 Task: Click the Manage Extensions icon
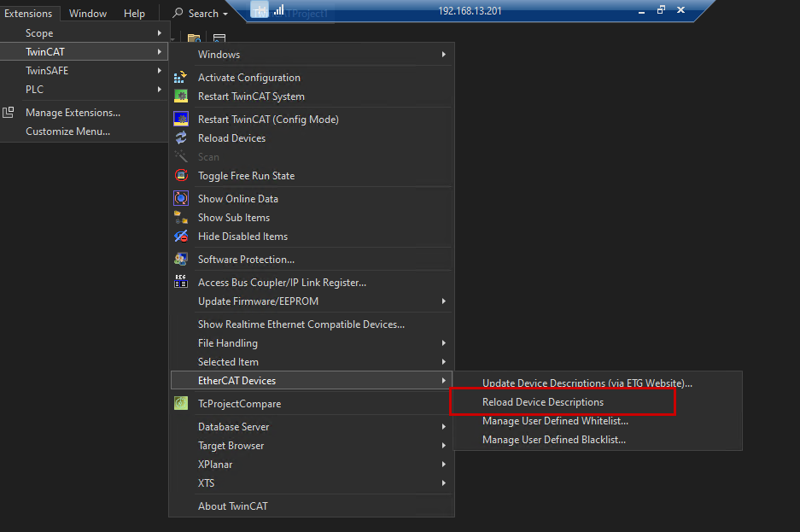pos(9,112)
